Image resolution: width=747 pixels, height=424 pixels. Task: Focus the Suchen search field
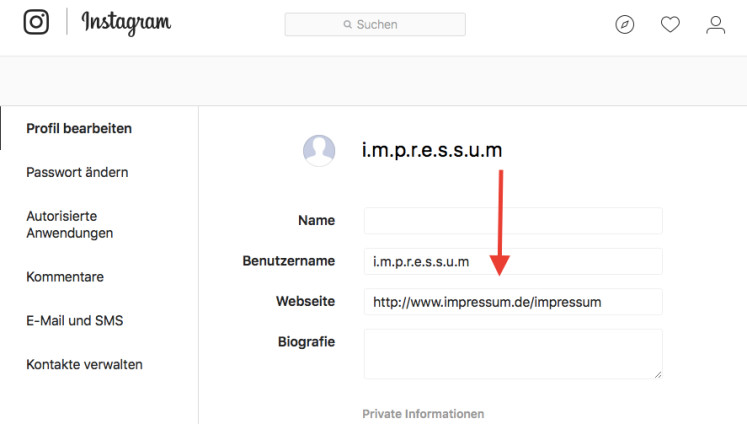tap(375, 24)
